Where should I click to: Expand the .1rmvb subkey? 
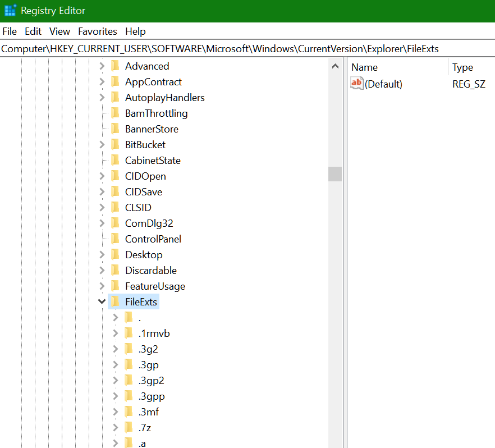115,333
